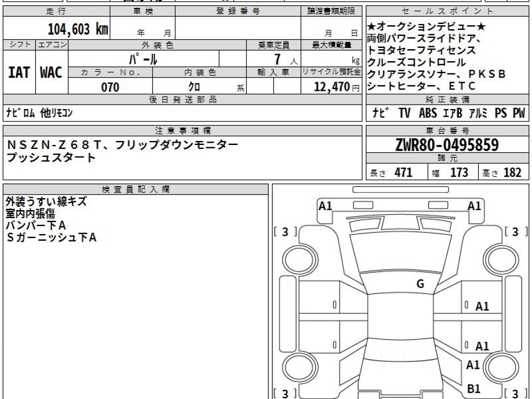Select the 内装色 header
Viewport: 532px width, 399px height.
tap(199, 72)
